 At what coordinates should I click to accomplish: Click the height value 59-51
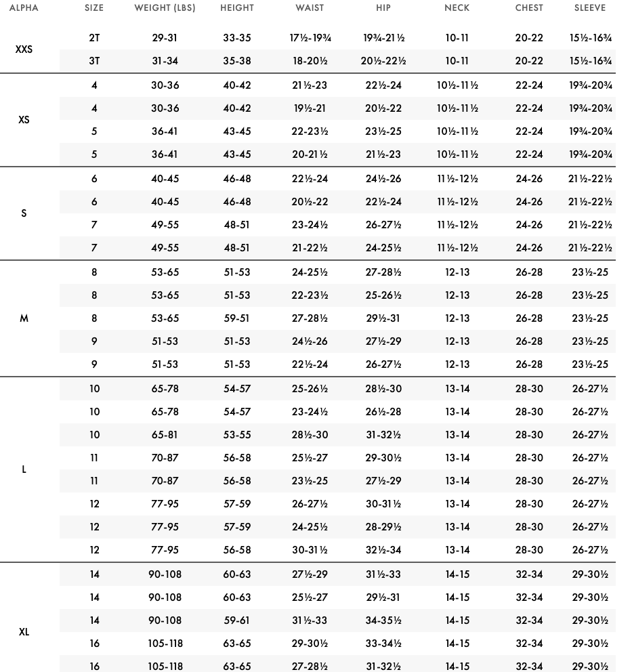pyautogui.click(x=237, y=318)
